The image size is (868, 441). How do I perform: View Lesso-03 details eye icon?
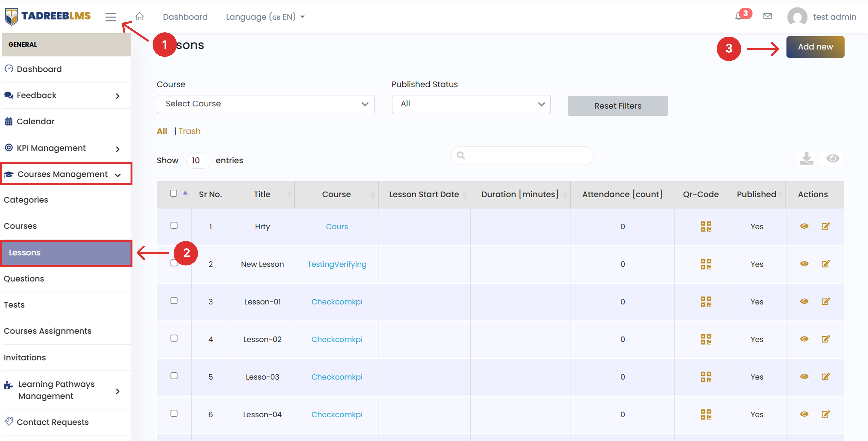point(804,377)
